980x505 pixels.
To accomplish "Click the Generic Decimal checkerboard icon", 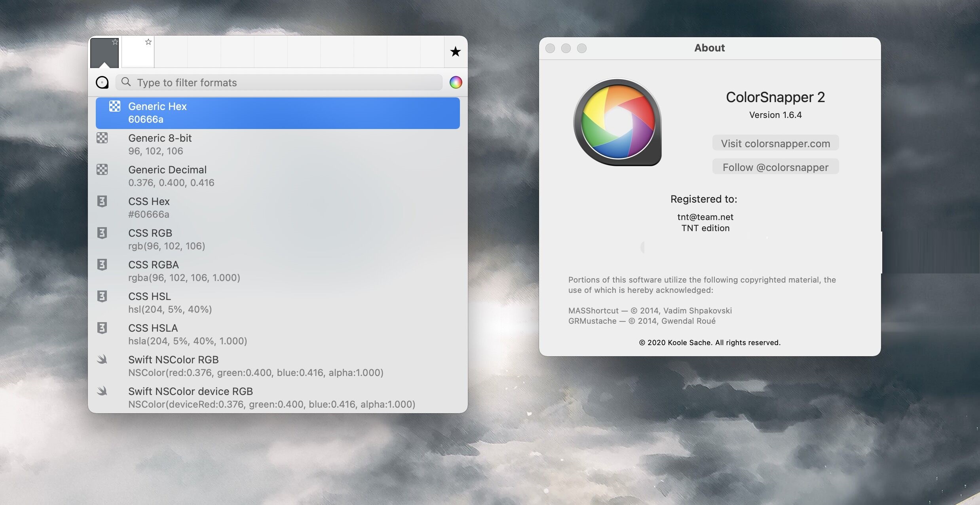I will (102, 170).
